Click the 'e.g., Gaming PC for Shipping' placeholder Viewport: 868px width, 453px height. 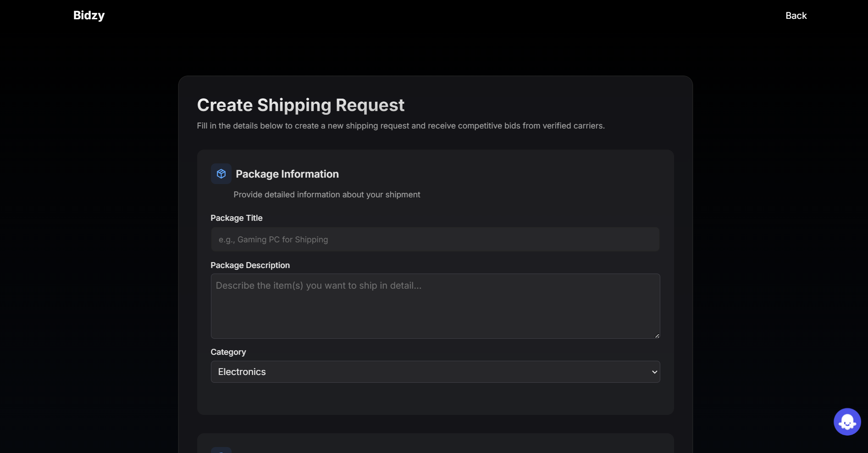[x=273, y=240]
